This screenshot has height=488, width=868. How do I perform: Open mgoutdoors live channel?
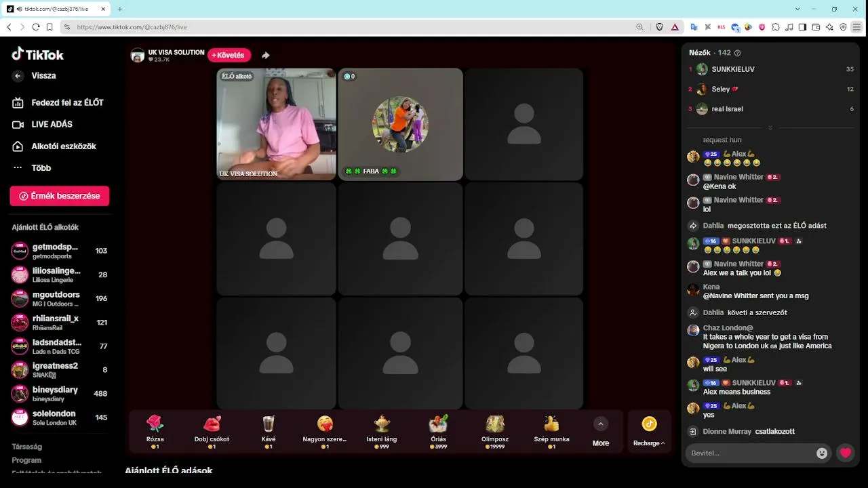[x=60, y=298]
